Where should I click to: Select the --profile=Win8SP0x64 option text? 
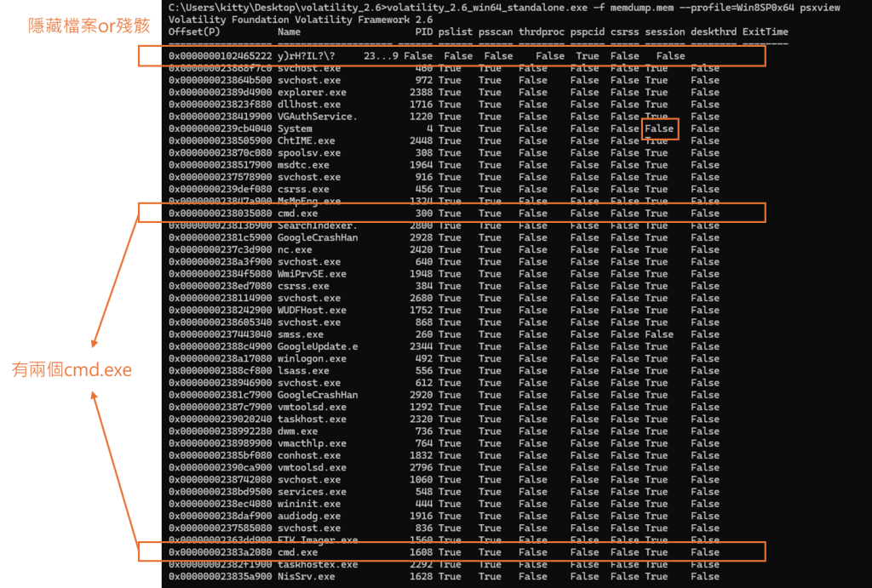[x=737, y=8]
